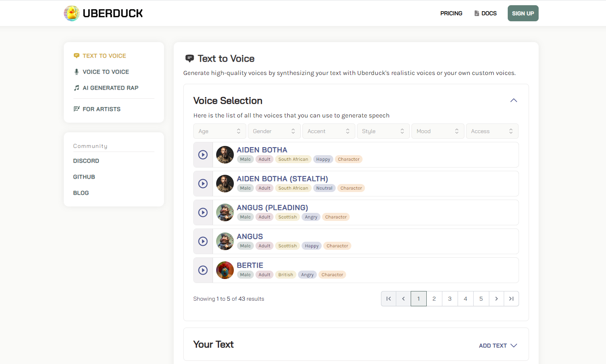Viewport: 606px width, 364px height.
Task: Click Bertie parrot avatar image
Action: click(225, 270)
